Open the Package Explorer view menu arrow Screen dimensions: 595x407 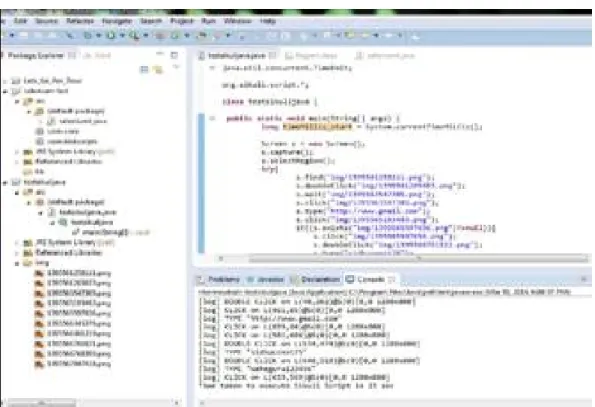(x=175, y=68)
